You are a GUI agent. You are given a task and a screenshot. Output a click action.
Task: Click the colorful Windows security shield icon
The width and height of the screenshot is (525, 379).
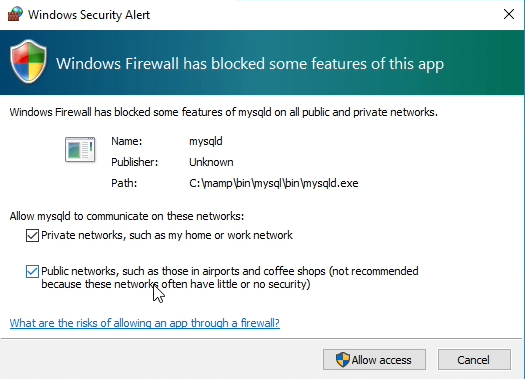pos(28,62)
